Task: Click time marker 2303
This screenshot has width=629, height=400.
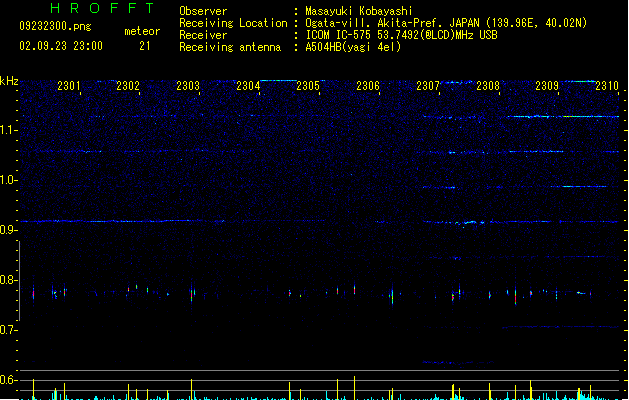Action: tap(188, 86)
